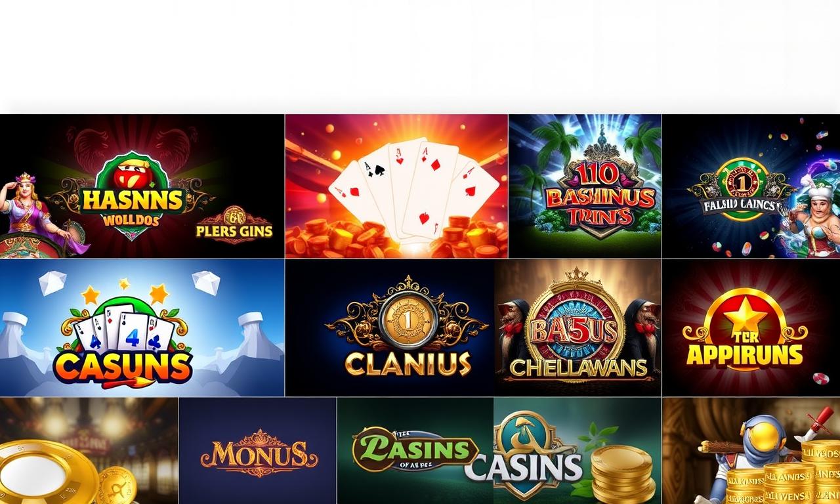
Task: Open the BA5US CHELLAWANS game
Action: (577, 327)
